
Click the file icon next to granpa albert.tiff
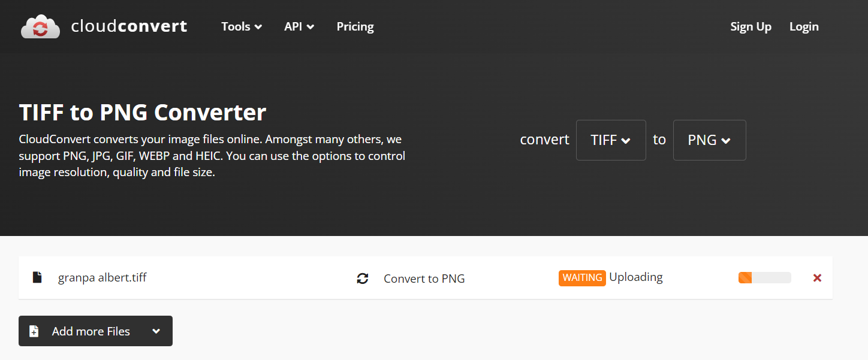pyautogui.click(x=37, y=277)
